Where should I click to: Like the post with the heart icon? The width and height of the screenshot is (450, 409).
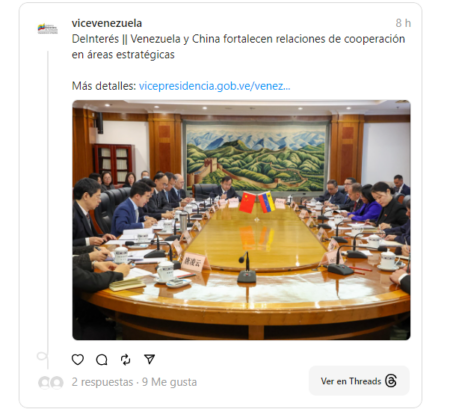tap(78, 359)
